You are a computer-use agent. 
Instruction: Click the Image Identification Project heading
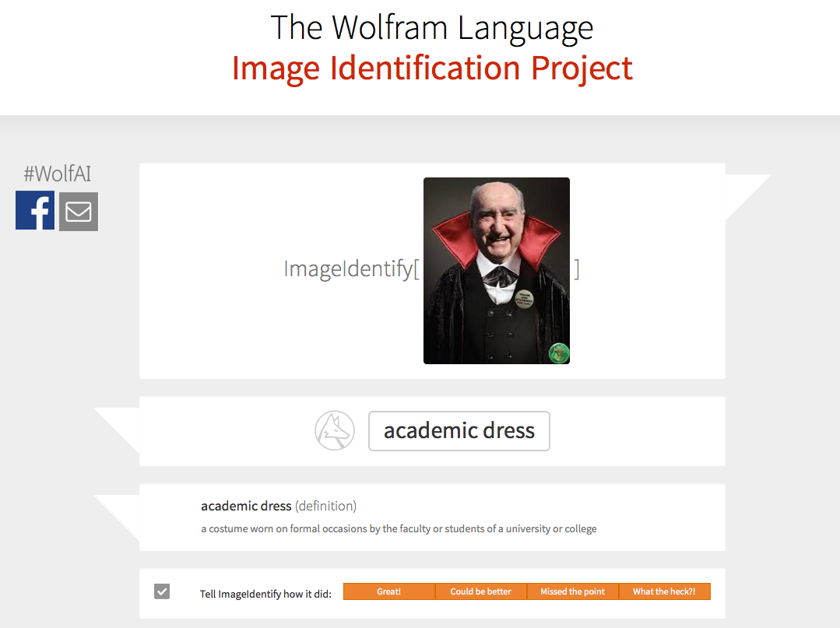[x=432, y=68]
